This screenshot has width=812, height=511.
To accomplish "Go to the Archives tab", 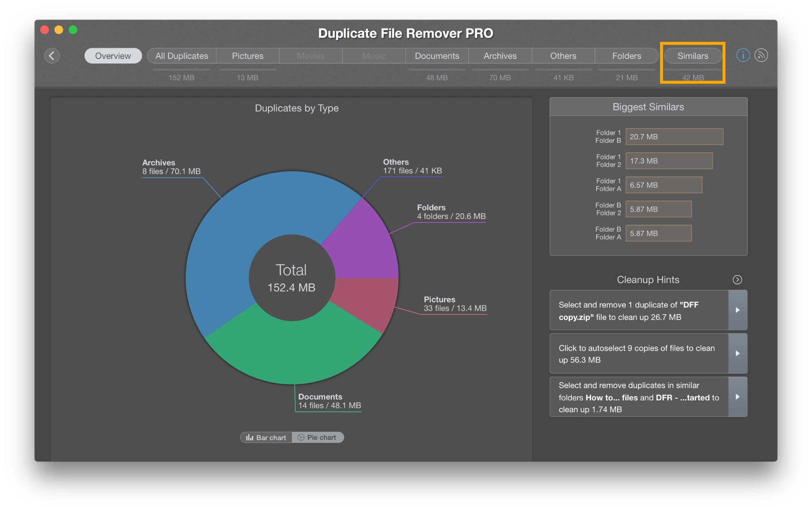I will point(500,56).
